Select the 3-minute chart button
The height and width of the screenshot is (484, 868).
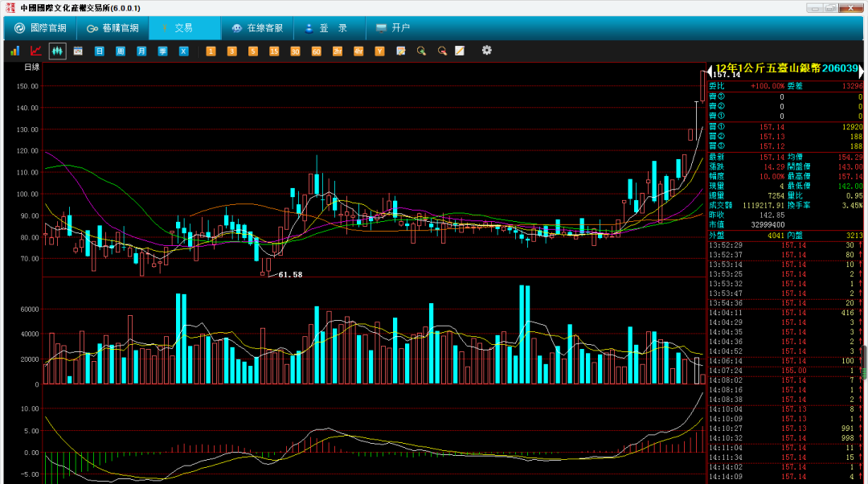tap(232, 51)
